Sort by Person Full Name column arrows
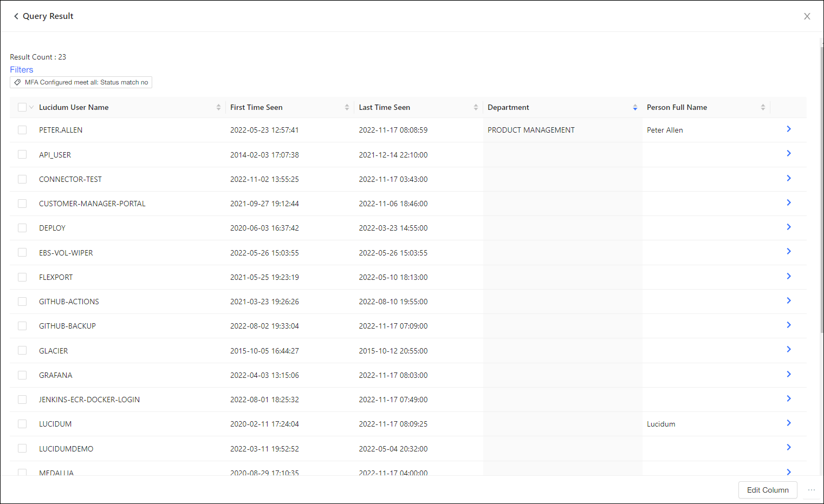The height and width of the screenshot is (504, 824). click(763, 107)
